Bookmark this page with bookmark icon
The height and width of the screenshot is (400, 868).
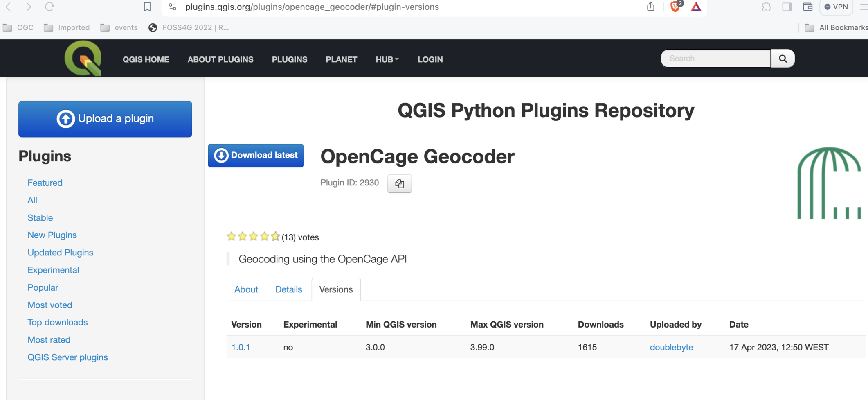coord(147,7)
